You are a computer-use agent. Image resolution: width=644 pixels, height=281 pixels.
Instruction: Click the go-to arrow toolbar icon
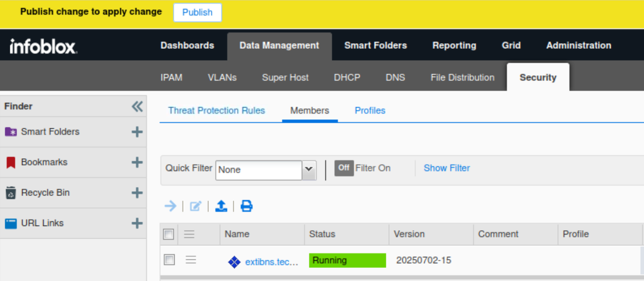pyautogui.click(x=170, y=206)
